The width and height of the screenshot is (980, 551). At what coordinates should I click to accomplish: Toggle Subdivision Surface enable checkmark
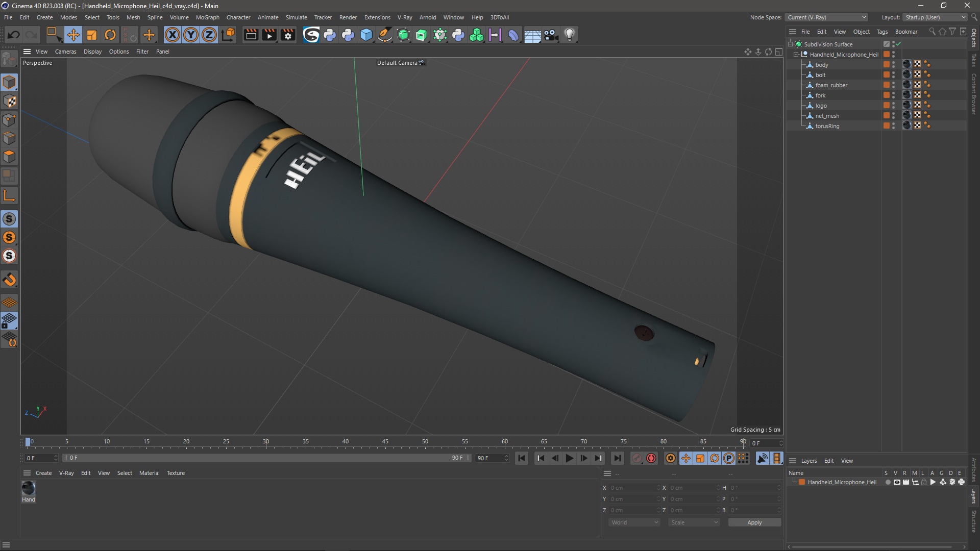(x=898, y=44)
